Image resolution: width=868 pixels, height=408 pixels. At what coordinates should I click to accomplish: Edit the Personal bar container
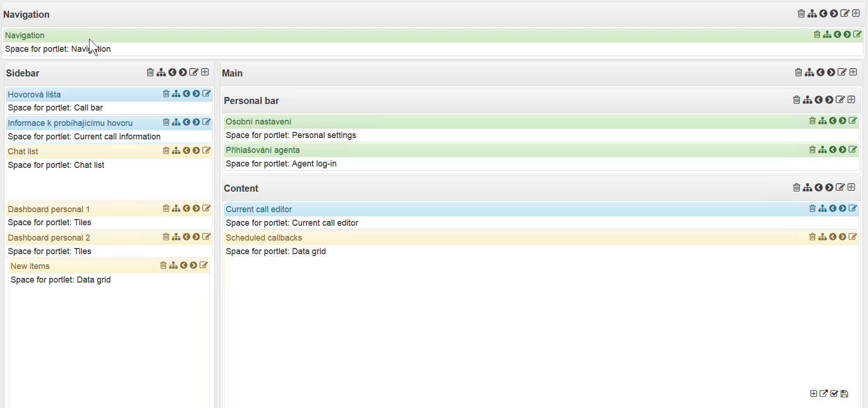(x=840, y=99)
